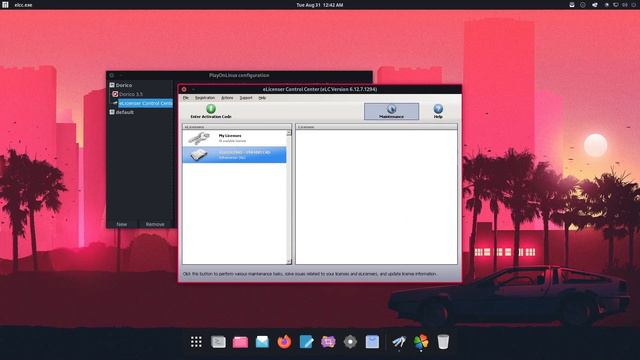Viewport: 640px width, 360px height.
Task: Select My Licenses wrench and key entry
Action: coord(234,138)
